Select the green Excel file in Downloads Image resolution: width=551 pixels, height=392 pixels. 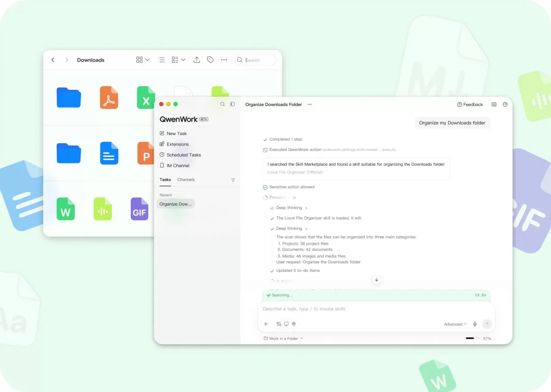click(146, 97)
